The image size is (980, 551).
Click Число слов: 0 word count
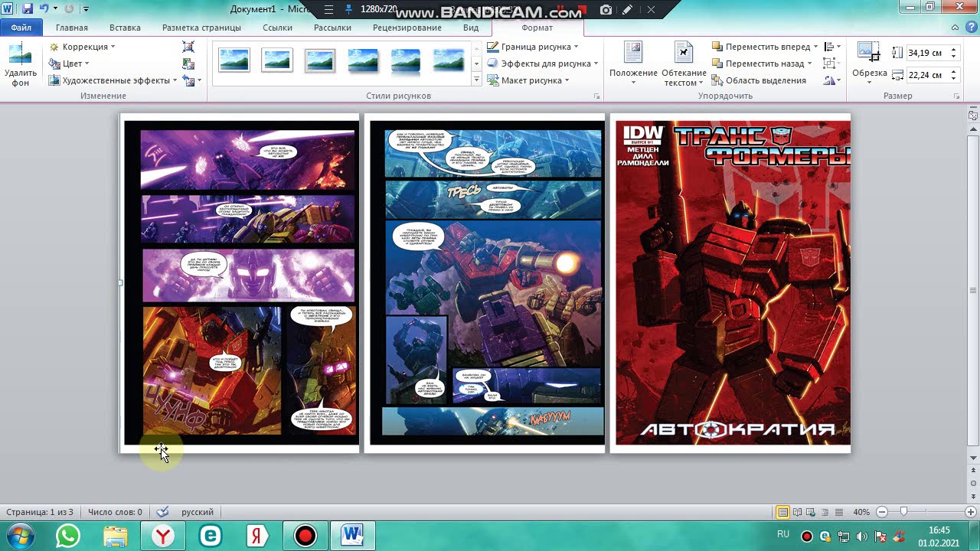pos(115,512)
